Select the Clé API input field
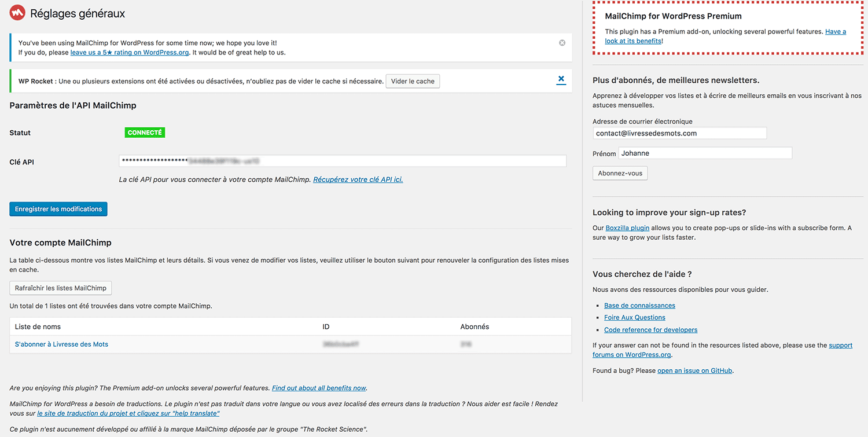Image resolution: width=868 pixels, height=437 pixels. tap(343, 161)
